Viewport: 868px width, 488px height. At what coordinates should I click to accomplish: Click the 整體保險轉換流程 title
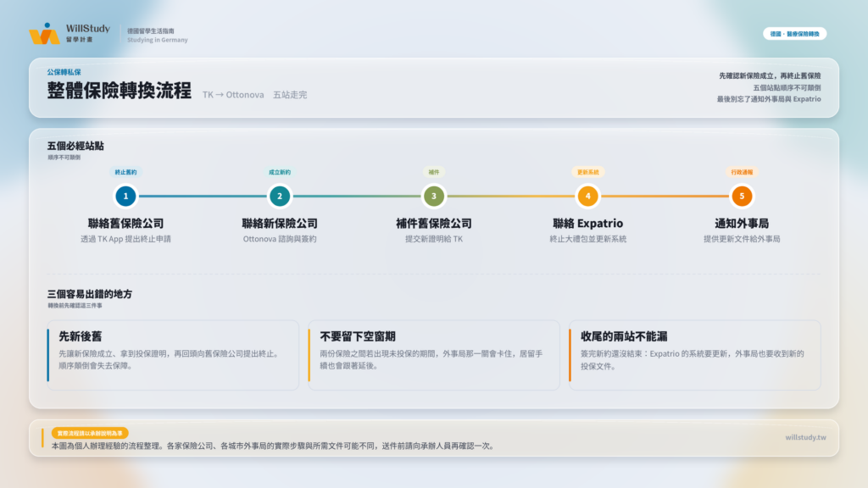click(x=119, y=91)
